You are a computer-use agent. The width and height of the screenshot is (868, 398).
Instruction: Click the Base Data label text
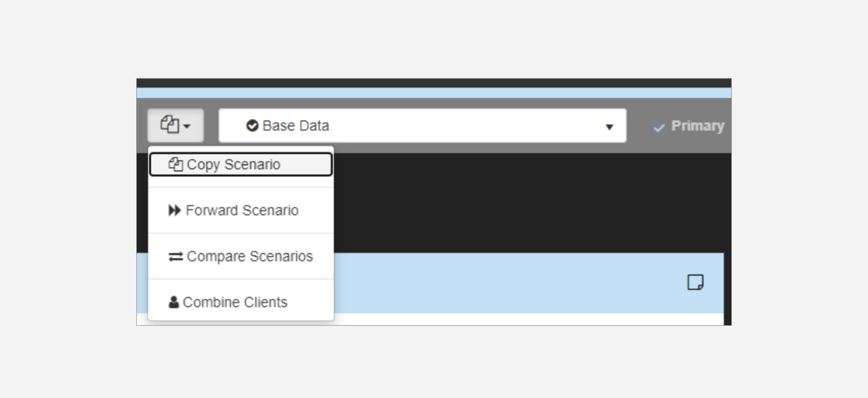pyautogui.click(x=296, y=126)
